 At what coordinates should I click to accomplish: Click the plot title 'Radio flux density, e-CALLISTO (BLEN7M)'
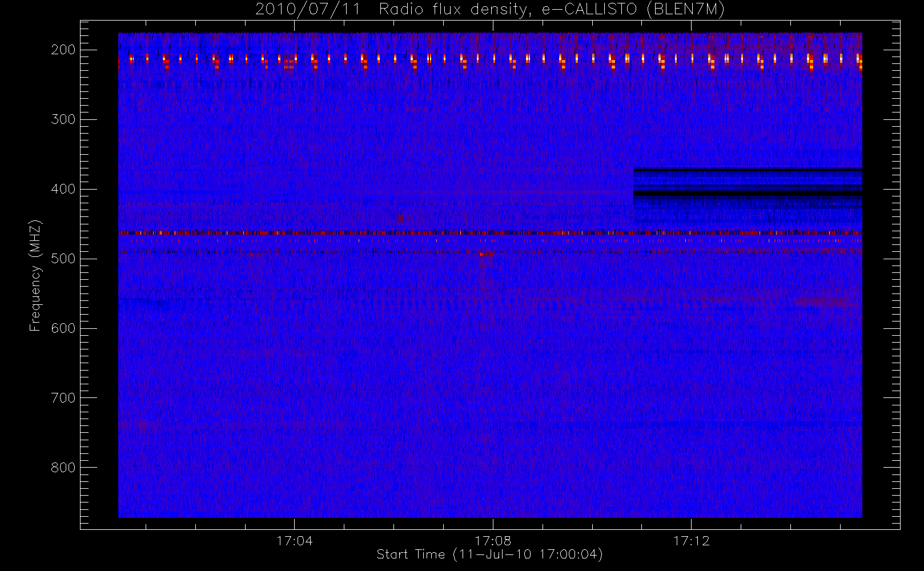[552, 10]
